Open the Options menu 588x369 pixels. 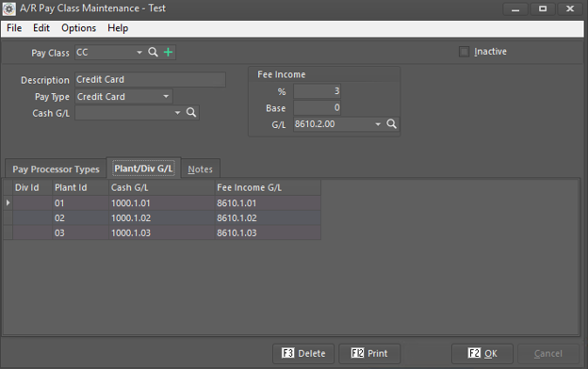[x=79, y=28]
